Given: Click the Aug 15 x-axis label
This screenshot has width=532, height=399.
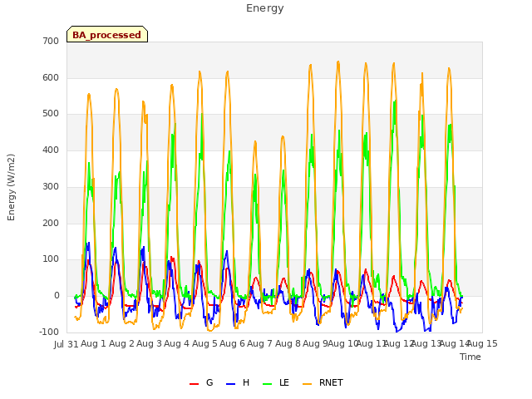Looking at the screenshot, I should click(x=482, y=343).
